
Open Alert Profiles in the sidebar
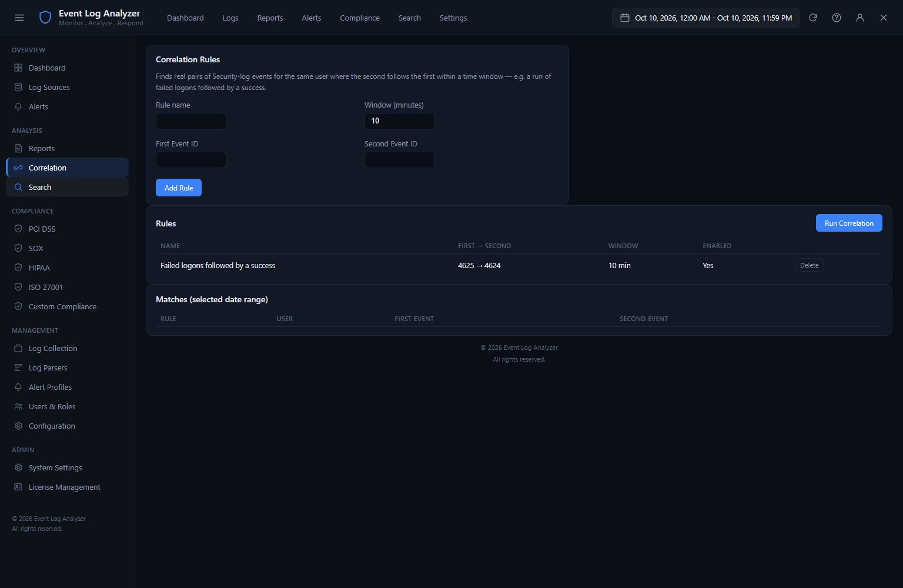(x=67, y=387)
